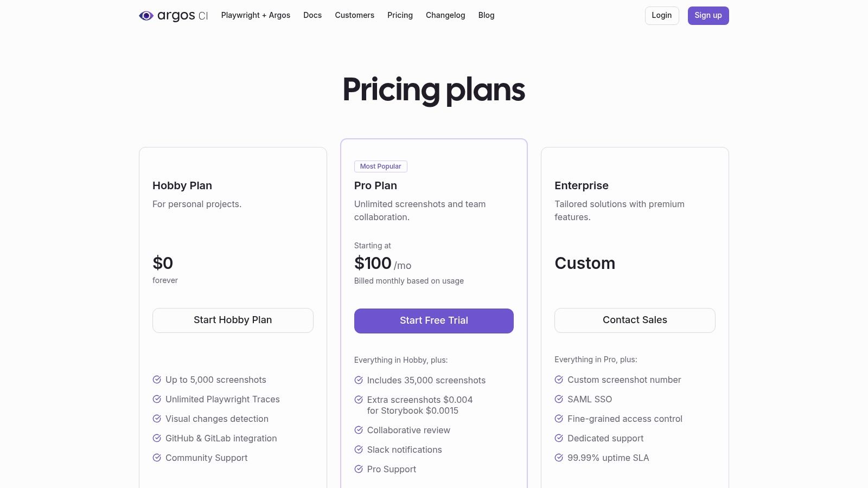This screenshot has width=868, height=488.
Task: Click checkmark beside Up to 5,000 screenshots
Action: click(x=157, y=380)
